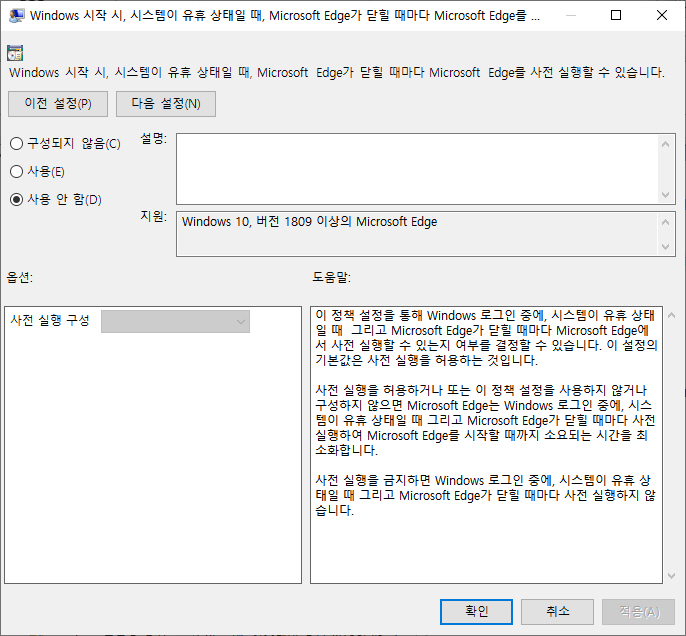The height and width of the screenshot is (636, 686).
Task: Click the 사전 실행 구성 label
Action: point(50,320)
